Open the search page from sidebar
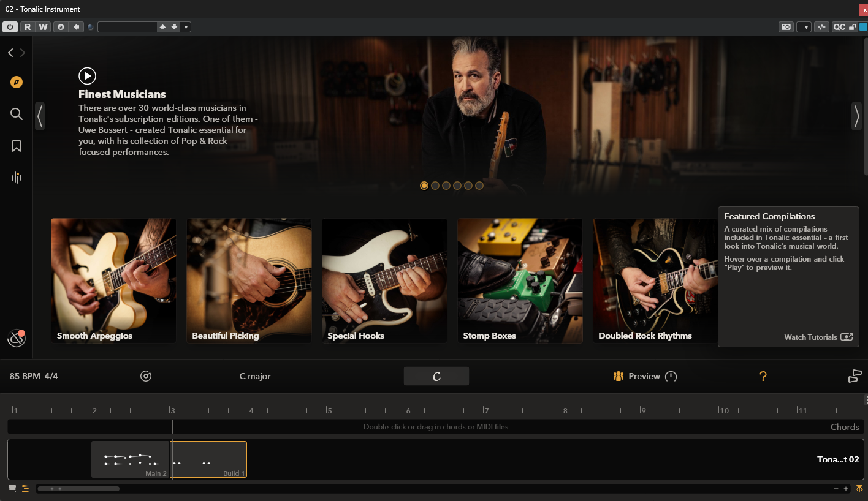The image size is (868, 501). [x=17, y=114]
